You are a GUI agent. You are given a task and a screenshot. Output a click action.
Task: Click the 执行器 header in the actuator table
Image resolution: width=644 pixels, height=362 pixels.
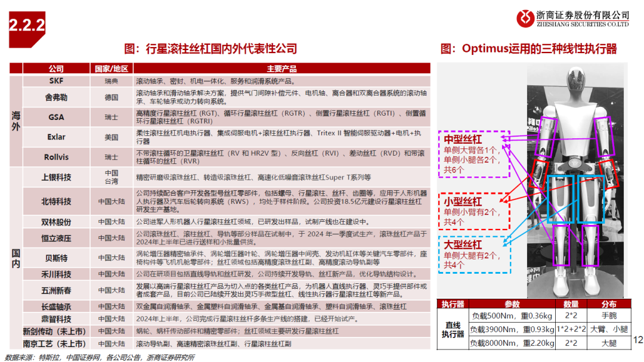[453, 304]
